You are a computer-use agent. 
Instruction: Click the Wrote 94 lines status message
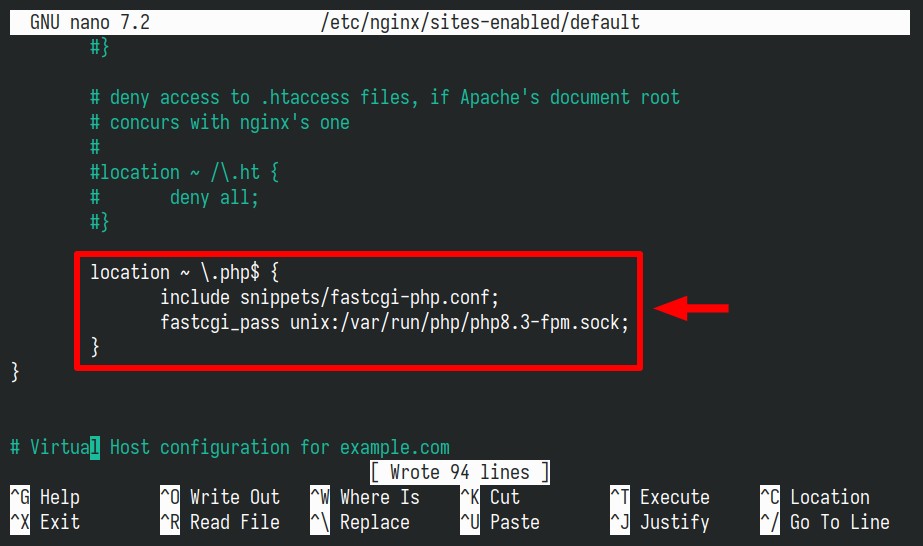[x=460, y=472]
